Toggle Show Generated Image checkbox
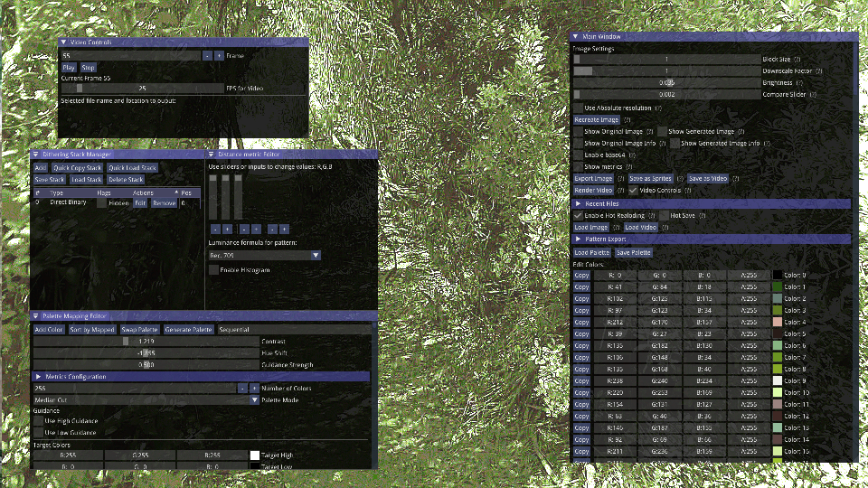 pyautogui.click(x=662, y=131)
